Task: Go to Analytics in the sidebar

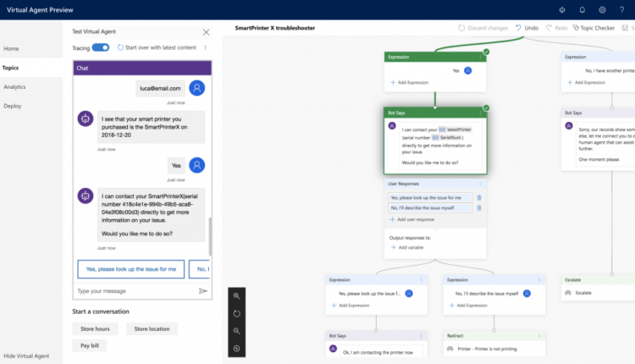Action: click(x=14, y=86)
